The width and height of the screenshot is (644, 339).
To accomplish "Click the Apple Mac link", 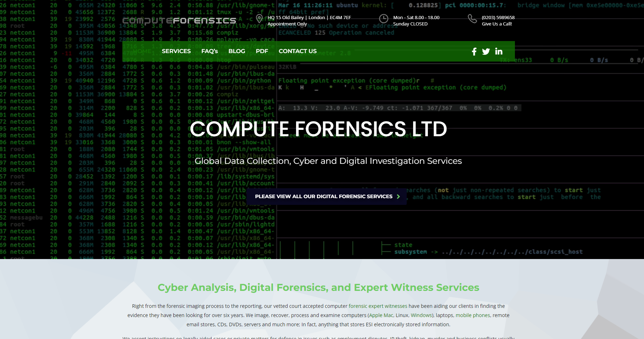I will click(381, 315).
